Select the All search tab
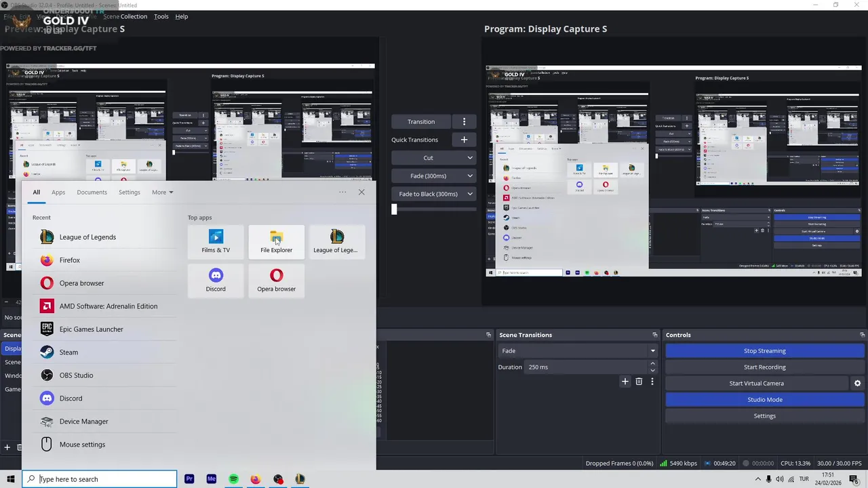The image size is (868, 488). tap(37, 192)
